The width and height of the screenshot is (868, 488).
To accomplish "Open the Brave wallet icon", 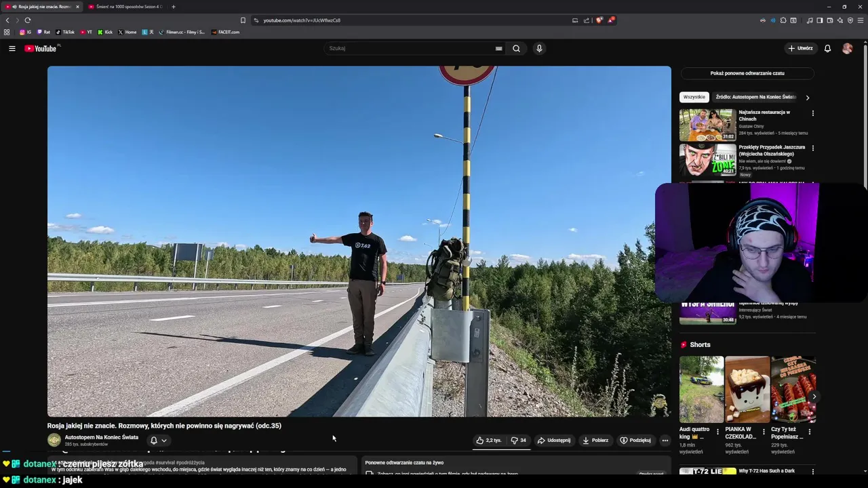I will point(829,20).
